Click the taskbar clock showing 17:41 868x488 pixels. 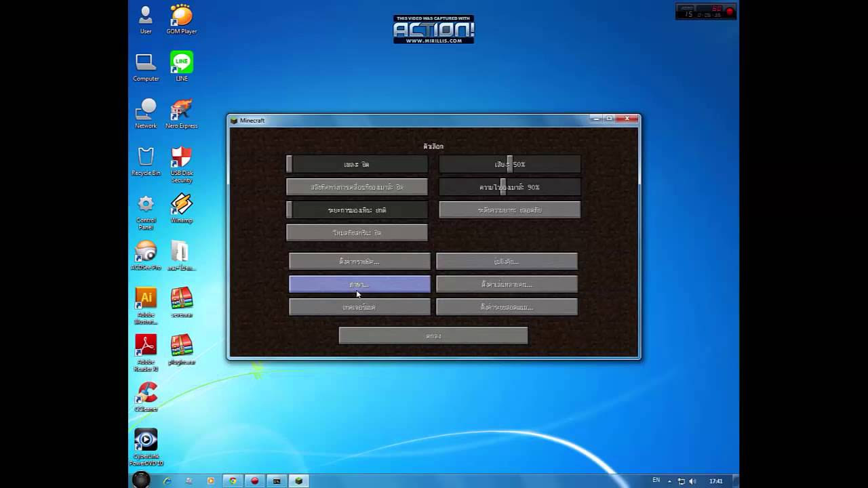pyautogui.click(x=715, y=481)
